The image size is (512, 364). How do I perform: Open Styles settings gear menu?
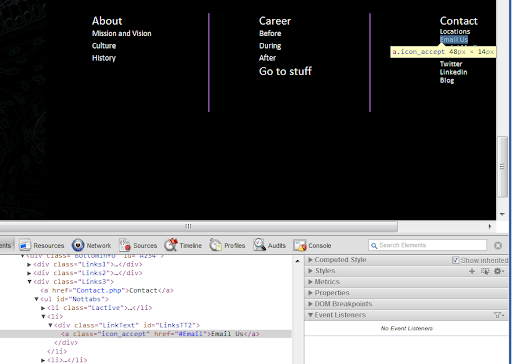pos(498,271)
